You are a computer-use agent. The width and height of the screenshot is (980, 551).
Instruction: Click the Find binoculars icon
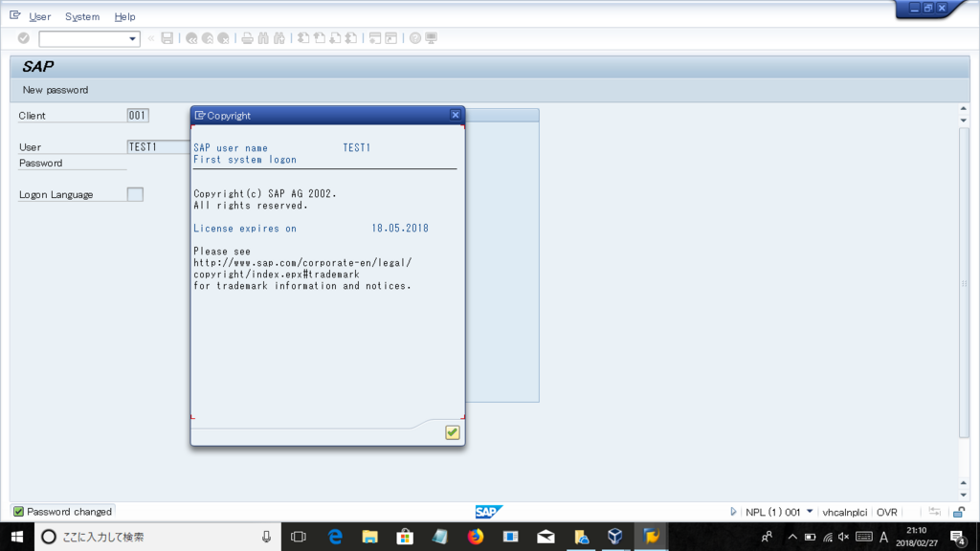(x=263, y=38)
